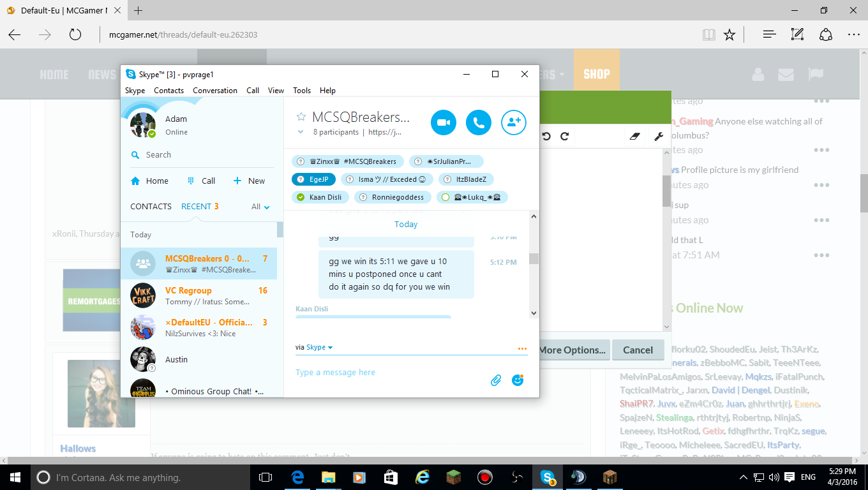Open the Skype menu in menu bar
This screenshot has width=868, height=490.
point(135,91)
